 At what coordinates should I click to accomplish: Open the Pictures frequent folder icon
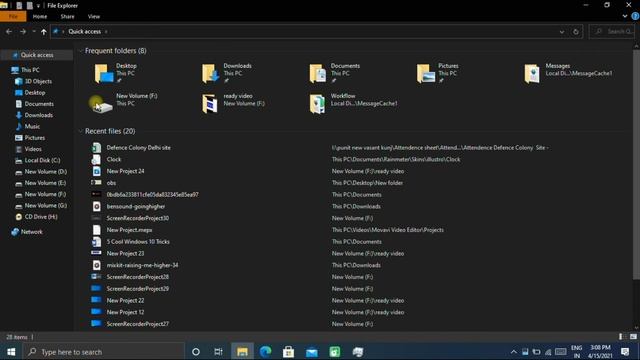(x=426, y=73)
